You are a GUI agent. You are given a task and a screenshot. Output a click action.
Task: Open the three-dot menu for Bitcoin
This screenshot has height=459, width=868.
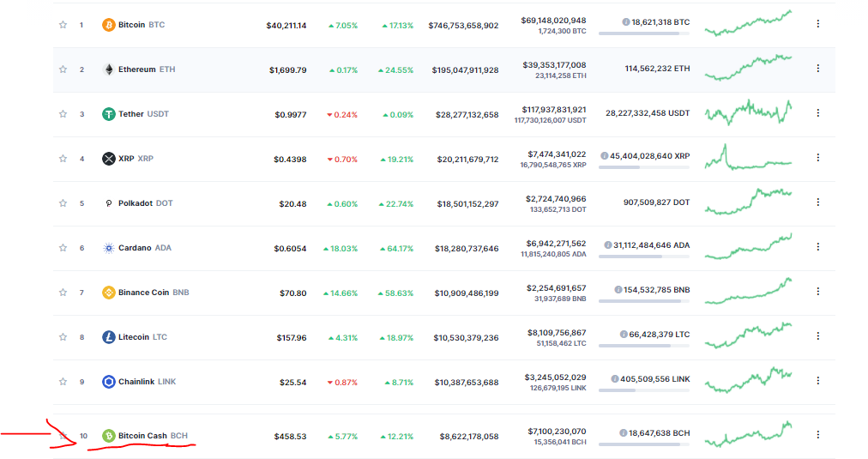pyautogui.click(x=817, y=24)
